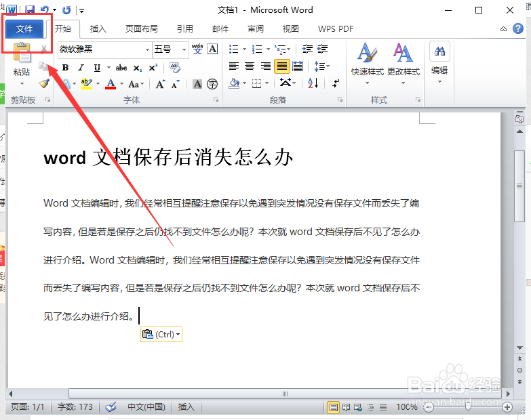The height and width of the screenshot is (420, 531).
Task: Click the zoom slider handle
Action: click(x=468, y=407)
